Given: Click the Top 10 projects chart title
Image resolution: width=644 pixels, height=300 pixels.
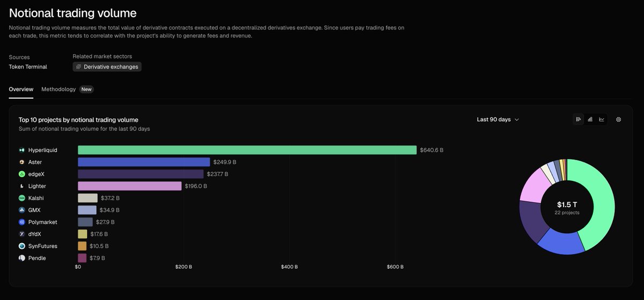Looking at the screenshot, I should click(x=78, y=120).
